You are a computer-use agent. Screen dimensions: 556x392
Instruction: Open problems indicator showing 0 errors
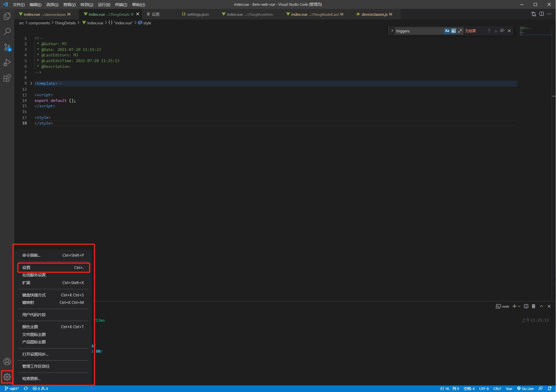click(40, 389)
